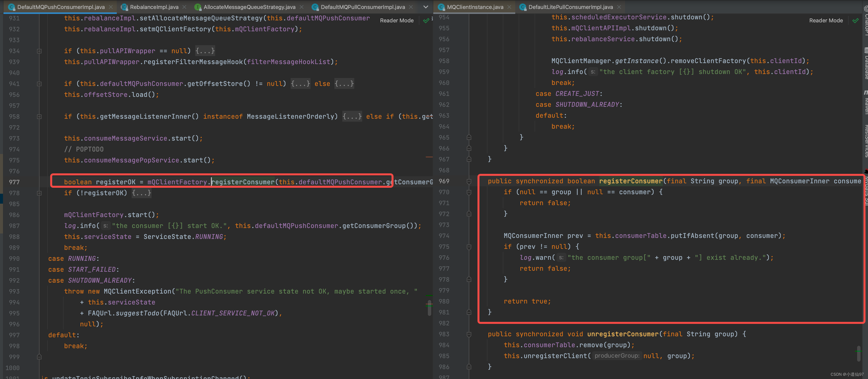Click unregisterConsumer method name
The height and width of the screenshot is (379, 868).
point(623,334)
